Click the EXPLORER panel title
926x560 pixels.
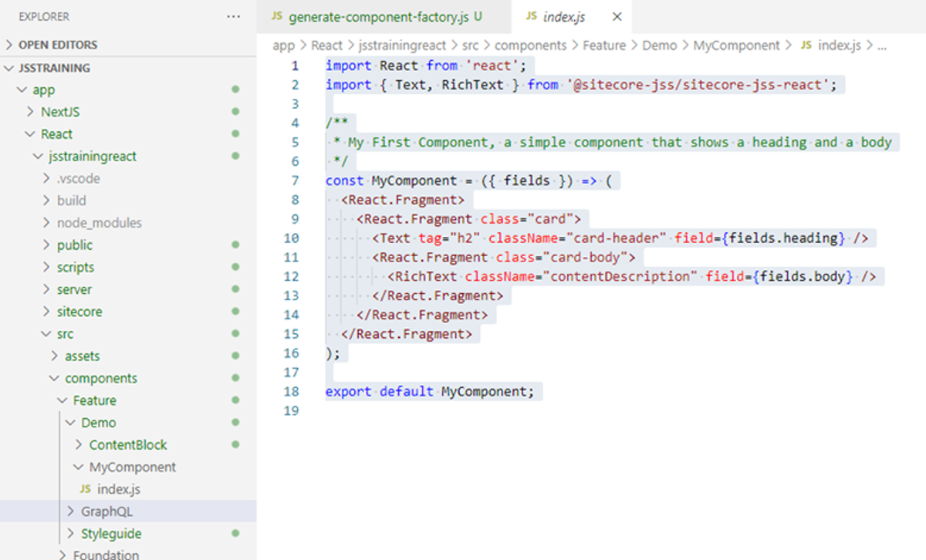point(44,16)
